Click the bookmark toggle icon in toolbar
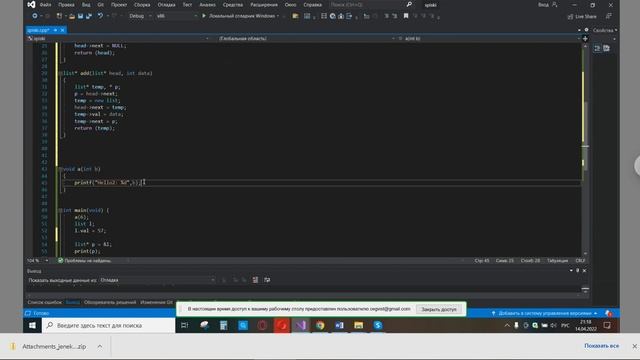The width and height of the screenshot is (640, 360). pos(406,16)
